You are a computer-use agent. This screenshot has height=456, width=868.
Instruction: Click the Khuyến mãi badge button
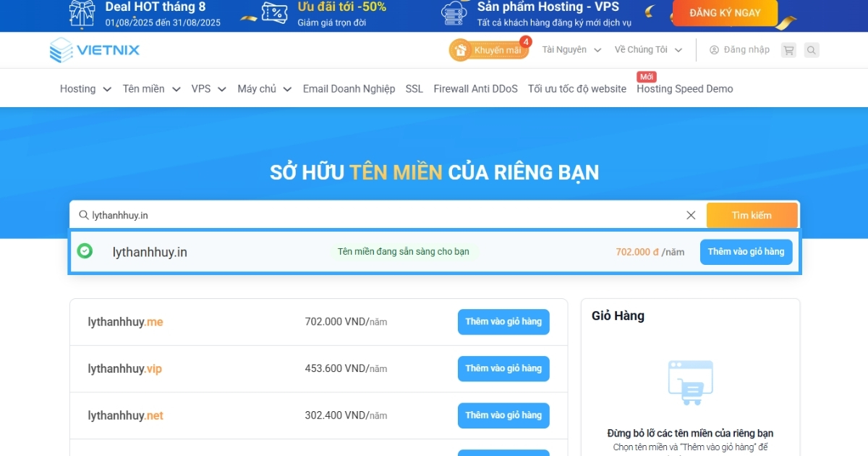(x=490, y=49)
